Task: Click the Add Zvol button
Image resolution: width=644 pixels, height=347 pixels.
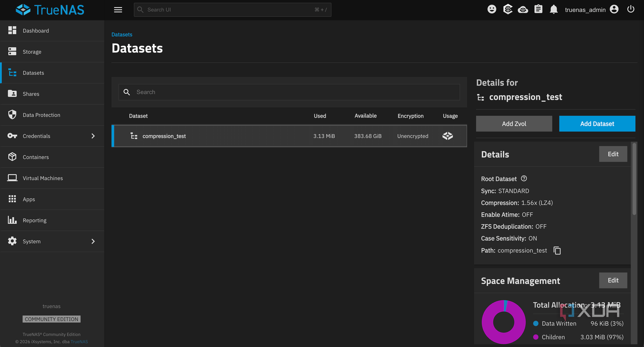Action: click(x=514, y=124)
